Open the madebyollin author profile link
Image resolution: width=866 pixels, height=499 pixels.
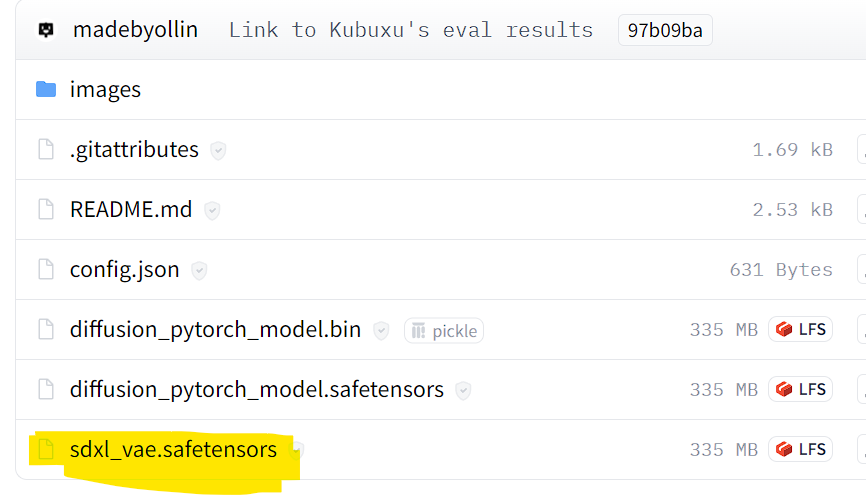click(x=135, y=30)
